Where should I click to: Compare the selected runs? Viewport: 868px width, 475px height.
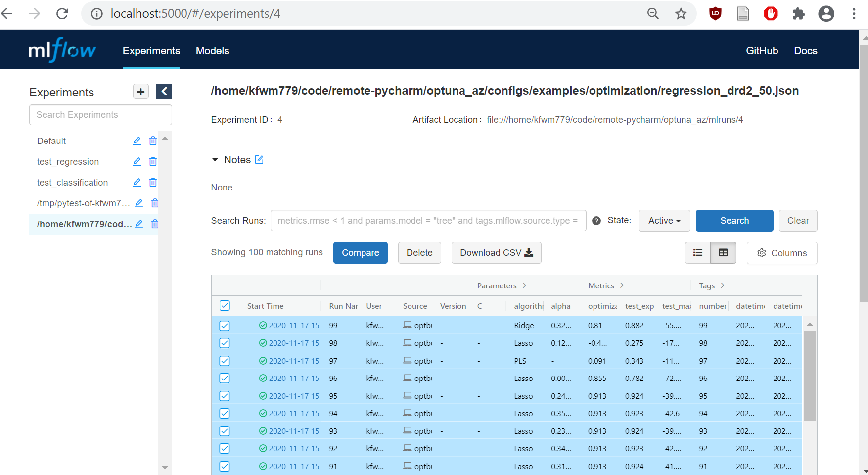[361, 253]
